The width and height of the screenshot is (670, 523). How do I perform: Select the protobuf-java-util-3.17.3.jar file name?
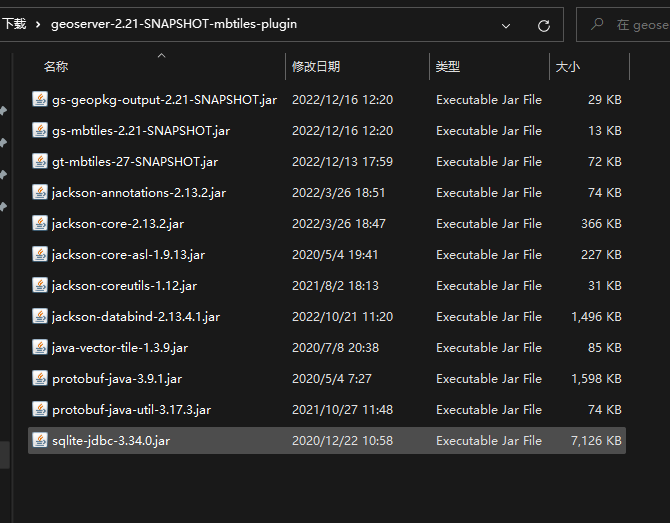[131, 410]
